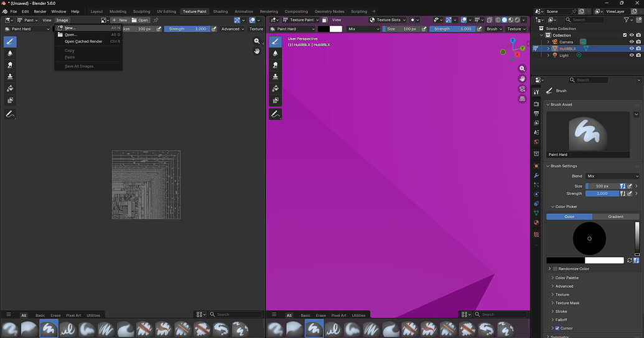Screen dimensions: 644x338
Task: Open the Output properties tab
Action: pos(536,114)
